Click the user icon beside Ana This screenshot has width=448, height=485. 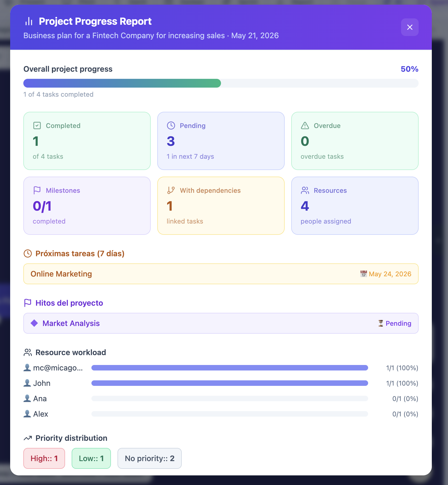(27, 398)
